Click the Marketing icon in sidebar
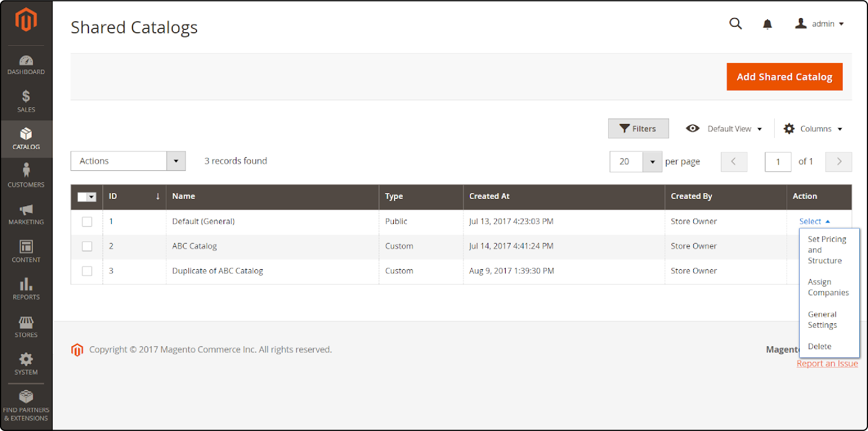 point(25,212)
